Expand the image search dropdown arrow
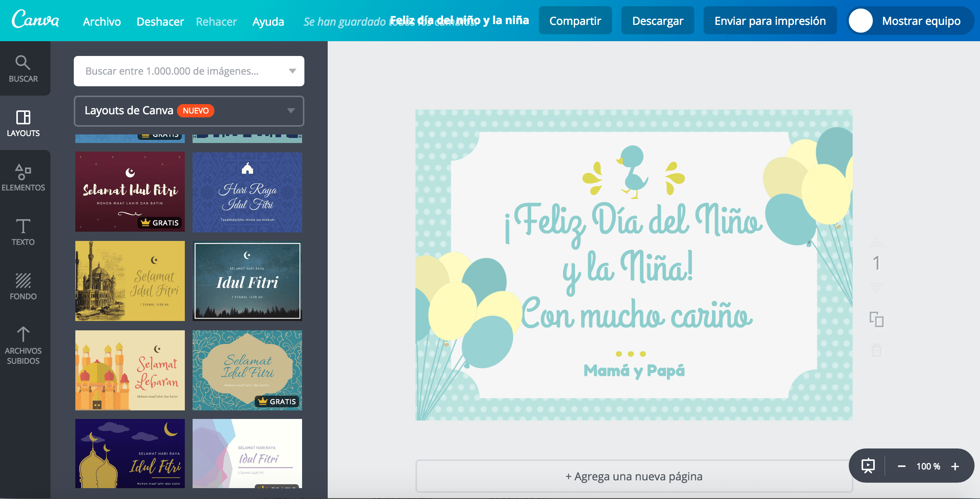980x499 pixels. (x=292, y=71)
